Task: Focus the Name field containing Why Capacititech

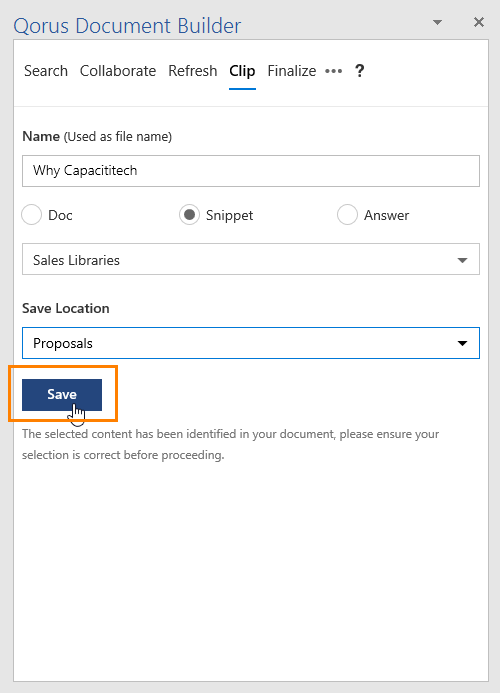Action: tap(251, 171)
